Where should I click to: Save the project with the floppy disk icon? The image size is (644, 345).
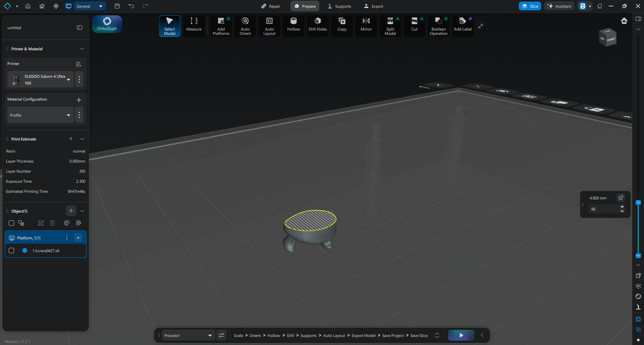[117, 6]
